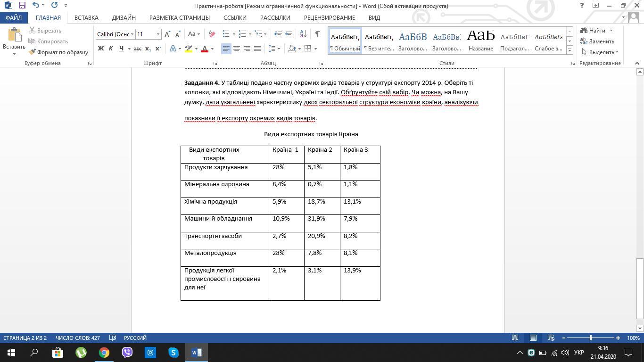644x362 pixels.
Task: Justify the paragraph text
Action: (257, 49)
